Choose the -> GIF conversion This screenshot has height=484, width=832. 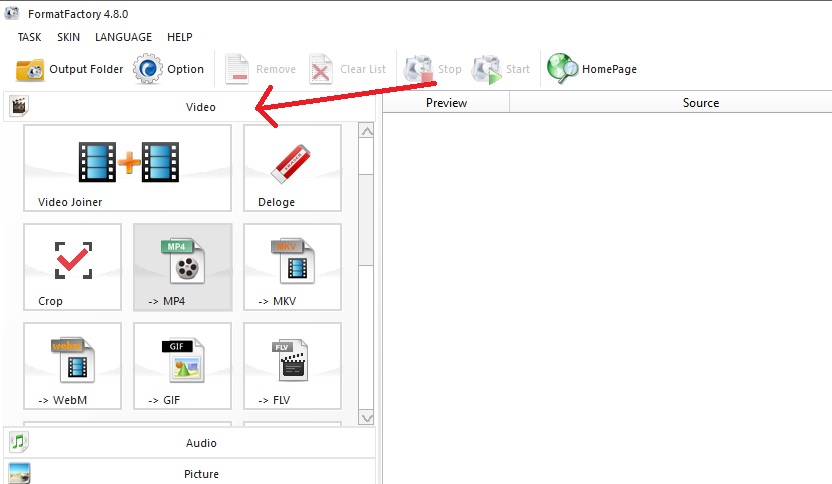(x=183, y=366)
